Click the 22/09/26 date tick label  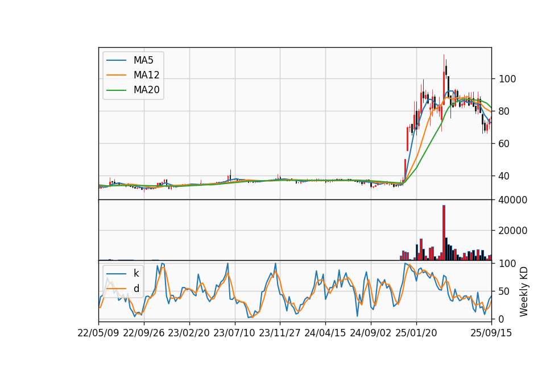[144, 333]
